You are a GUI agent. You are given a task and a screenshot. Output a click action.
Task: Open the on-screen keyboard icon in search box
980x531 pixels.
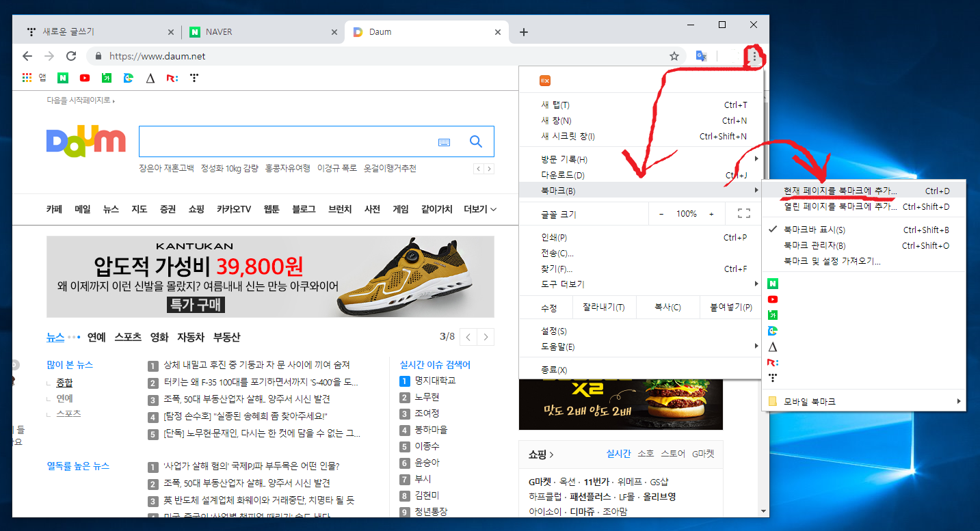pyautogui.click(x=444, y=142)
